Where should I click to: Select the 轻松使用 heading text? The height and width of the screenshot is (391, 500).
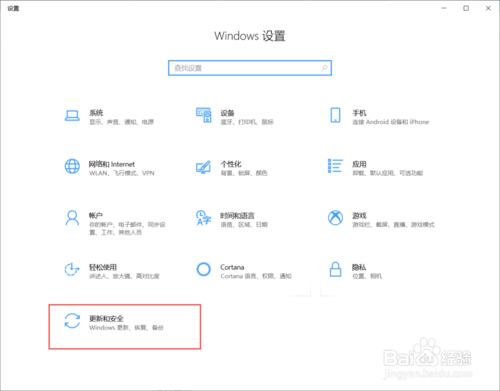click(x=103, y=267)
